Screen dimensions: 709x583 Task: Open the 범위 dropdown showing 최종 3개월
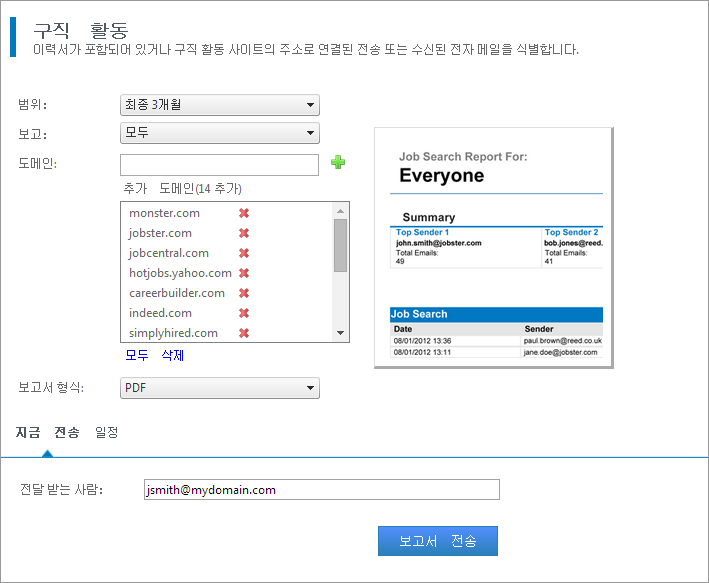coord(219,105)
